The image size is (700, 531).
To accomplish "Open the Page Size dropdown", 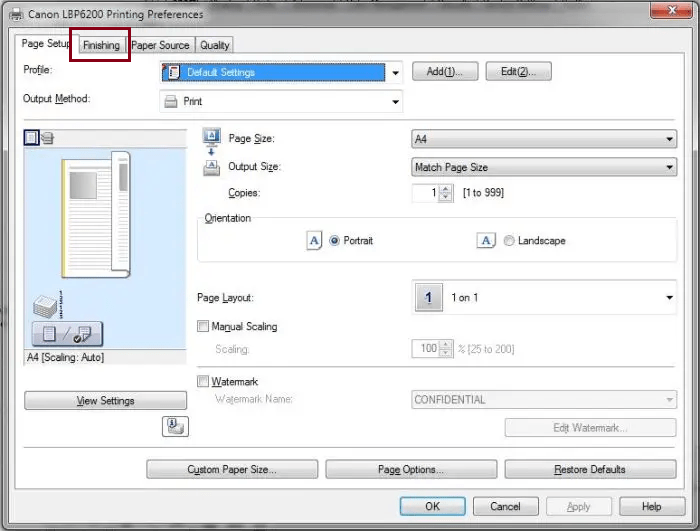I will tap(544, 140).
